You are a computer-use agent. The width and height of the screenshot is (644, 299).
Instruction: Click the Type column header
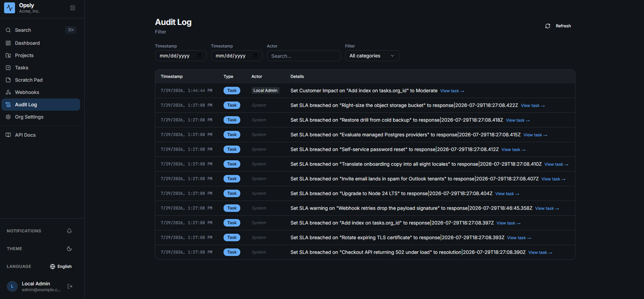(x=228, y=77)
